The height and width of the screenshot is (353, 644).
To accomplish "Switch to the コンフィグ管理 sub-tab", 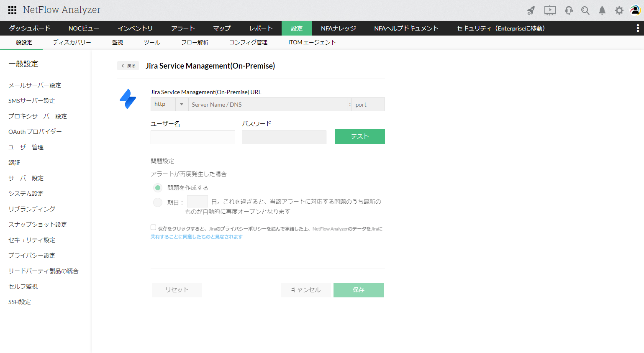I will [248, 43].
